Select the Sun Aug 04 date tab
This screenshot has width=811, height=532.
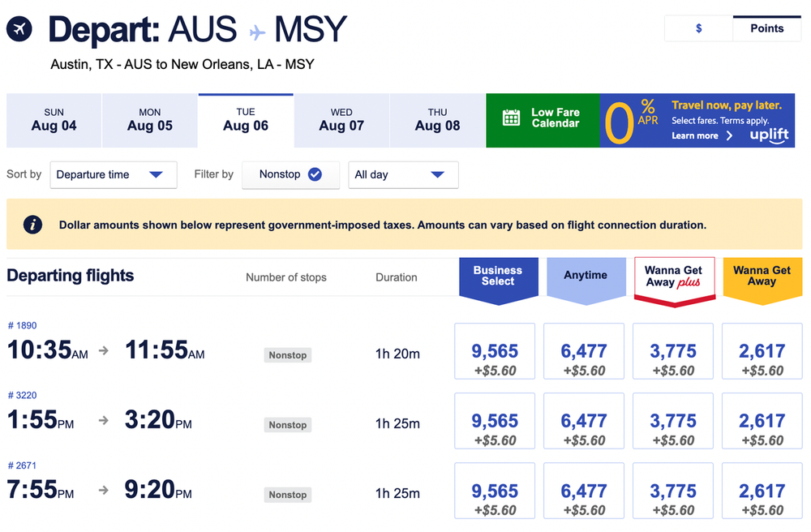[54, 120]
